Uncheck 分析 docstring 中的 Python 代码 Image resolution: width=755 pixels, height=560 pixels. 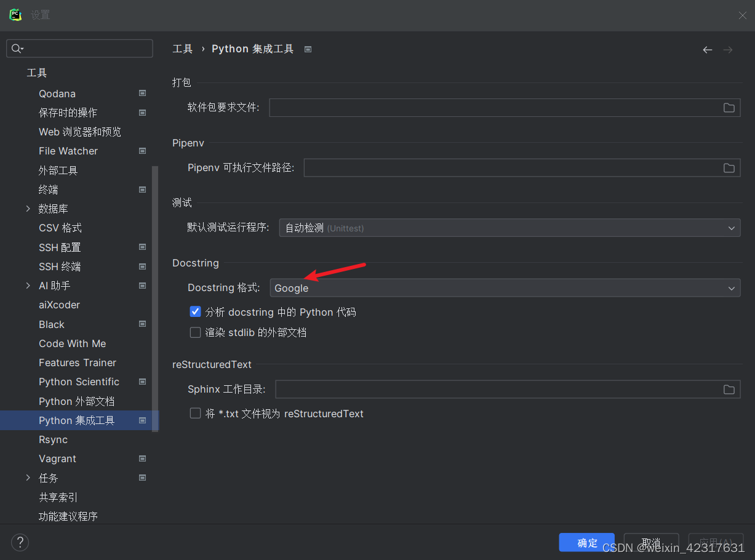coord(195,311)
